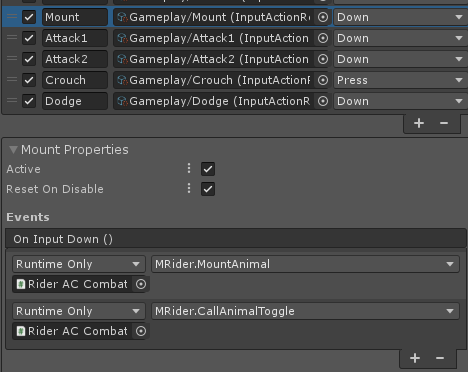Open object picker for Gameplay/Attack1 reference
This screenshot has width=468, height=372.
[322, 38]
